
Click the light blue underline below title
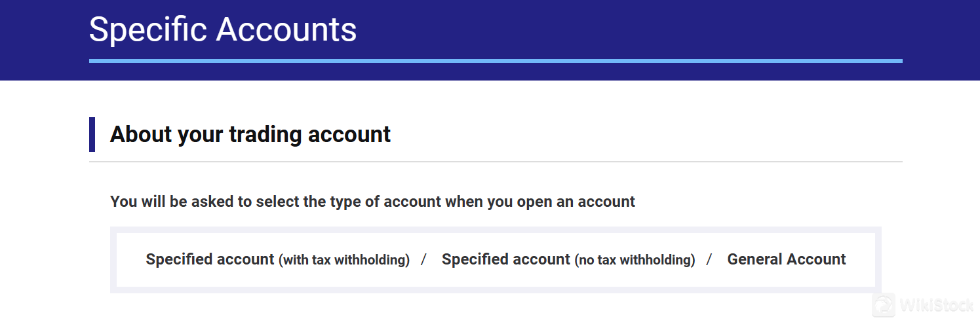[496, 61]
